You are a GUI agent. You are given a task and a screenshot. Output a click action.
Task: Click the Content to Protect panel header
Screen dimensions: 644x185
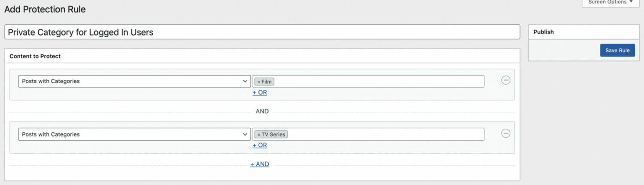262,56
